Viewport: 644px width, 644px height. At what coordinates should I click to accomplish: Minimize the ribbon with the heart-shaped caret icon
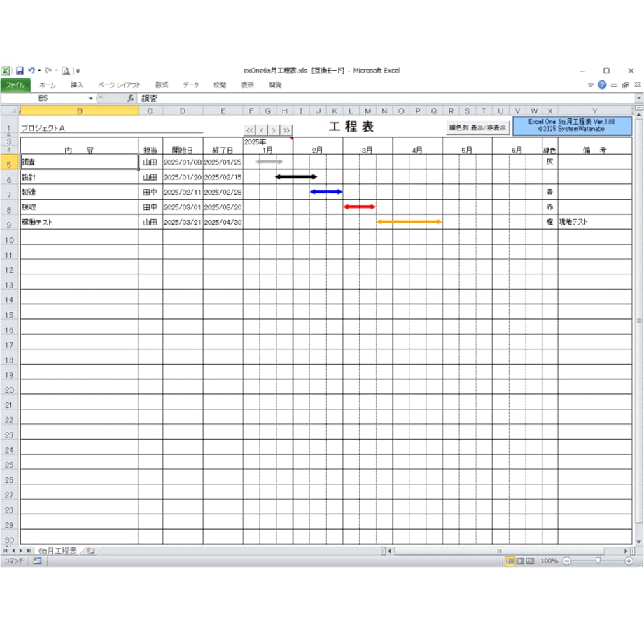[x=591, y=85]
